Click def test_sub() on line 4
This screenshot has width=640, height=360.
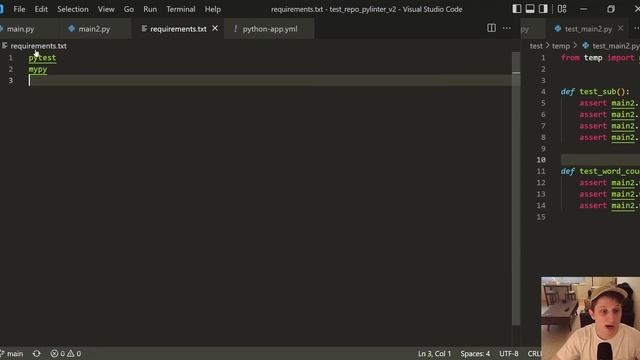(x=595, y=92)
